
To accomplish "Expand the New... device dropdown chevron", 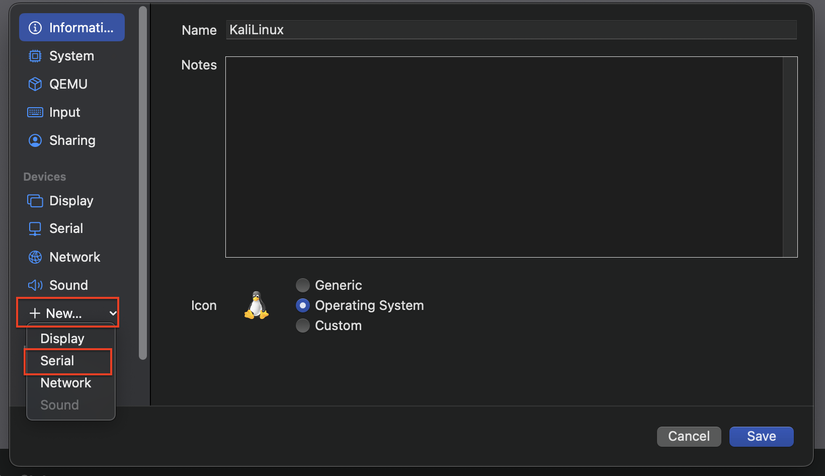I will pyautogui.click(x=113, y=313).
